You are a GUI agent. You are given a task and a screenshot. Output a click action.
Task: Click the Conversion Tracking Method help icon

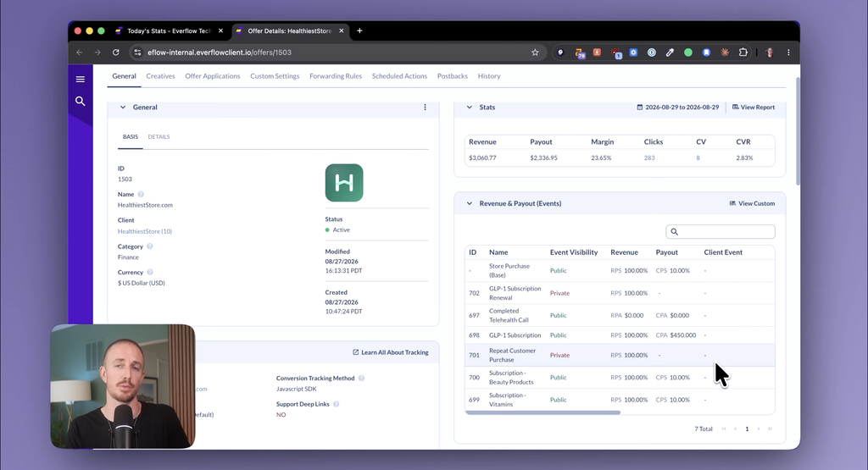361,379
